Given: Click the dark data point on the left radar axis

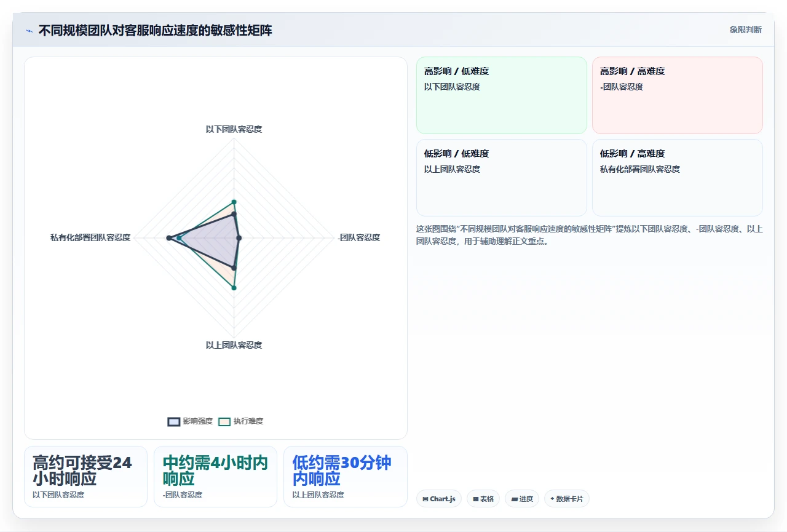Looking at the screenshot, I should click(169, 238).
